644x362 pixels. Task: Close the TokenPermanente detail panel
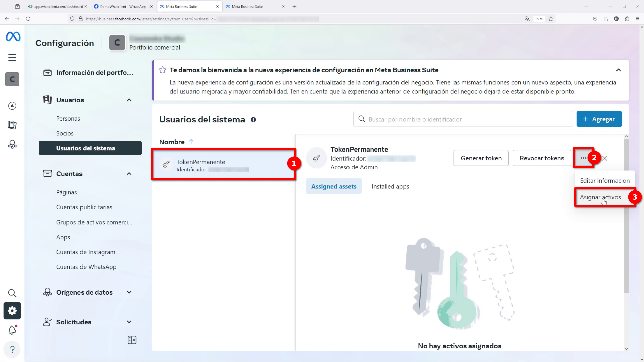[605, 158]
